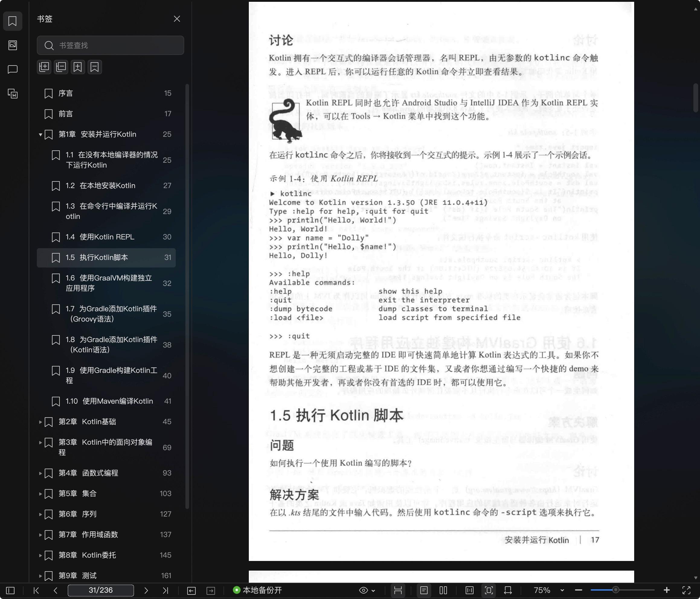Go to 1.2 在本地安装Kotlin
The height and width of the screenshot is (599, 700).
(106, 185)
